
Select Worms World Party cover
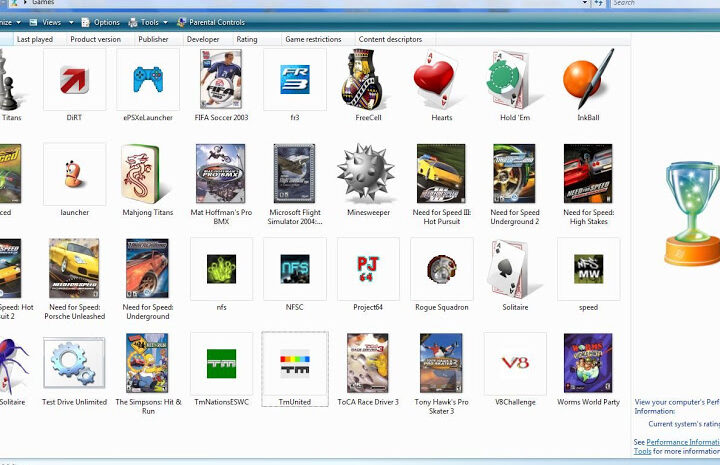pos(588,363)
